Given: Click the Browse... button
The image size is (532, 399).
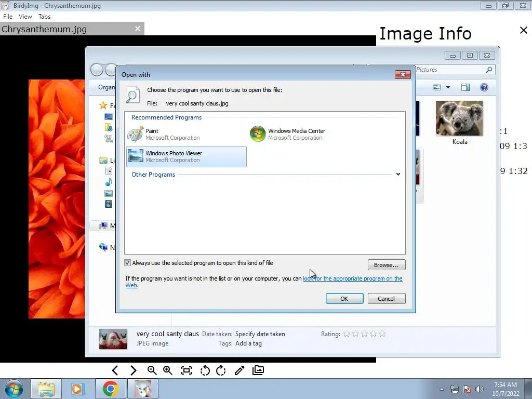Looking at the screenshot, I should [x=387, y=265].
